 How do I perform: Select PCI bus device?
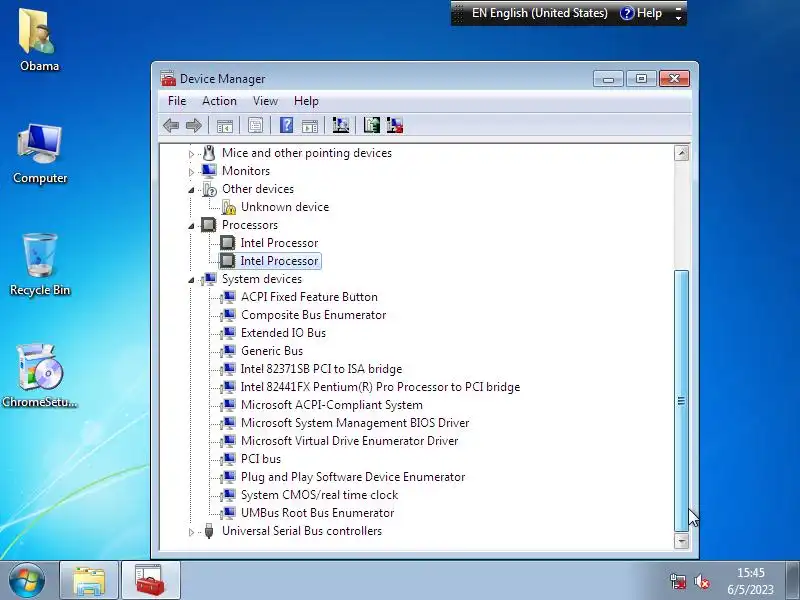[261, 459]
